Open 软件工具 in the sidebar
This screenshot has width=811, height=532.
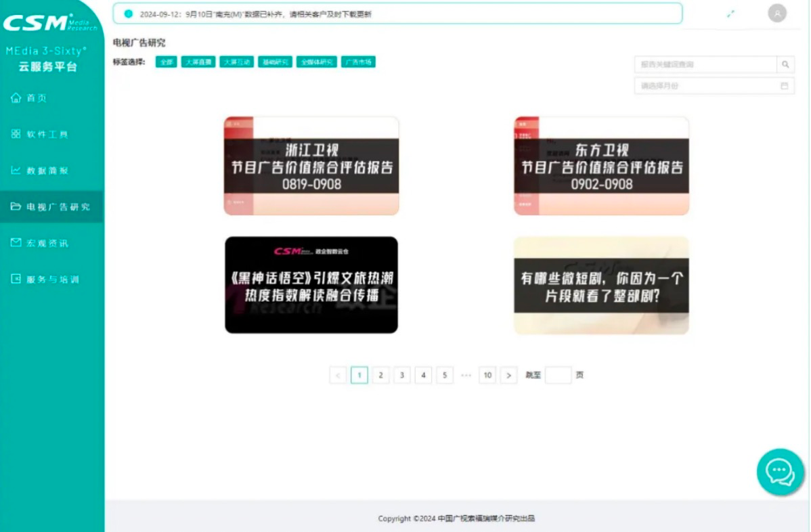(x=39, y=134)
